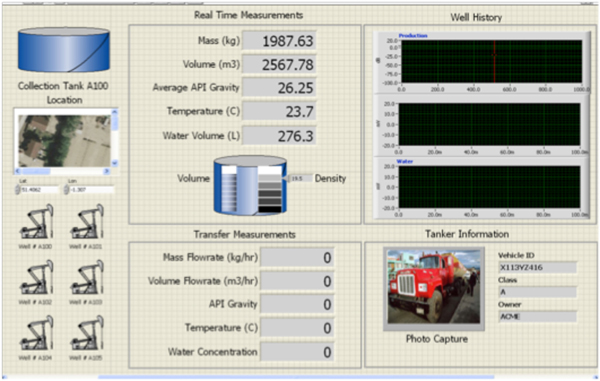Click the Lat stepper control
The height and width of the screenshot is (381, 600).
point(18,189)
